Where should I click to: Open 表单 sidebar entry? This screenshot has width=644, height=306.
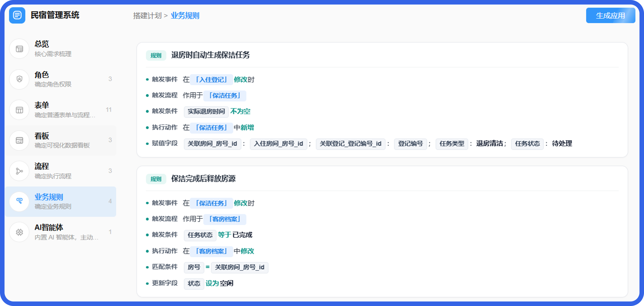(61, 110)
